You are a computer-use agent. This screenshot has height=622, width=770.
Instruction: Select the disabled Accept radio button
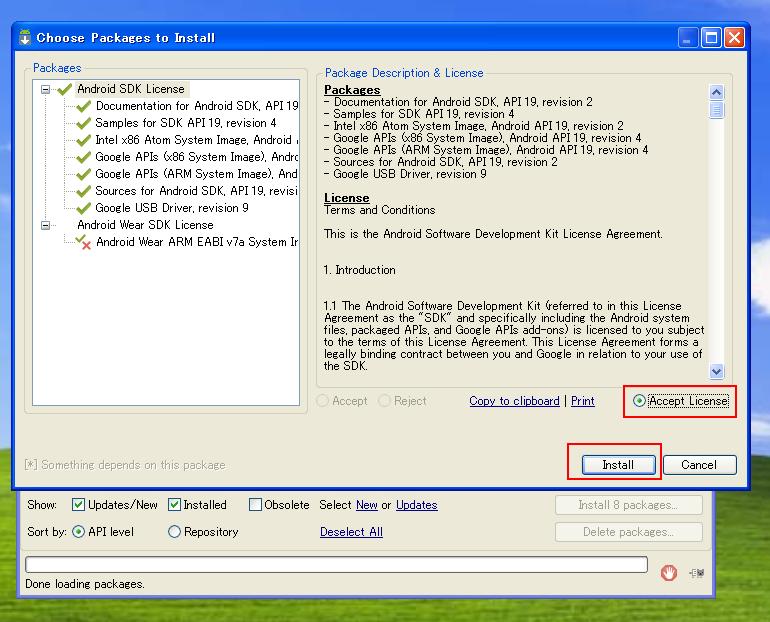point(323,401)
